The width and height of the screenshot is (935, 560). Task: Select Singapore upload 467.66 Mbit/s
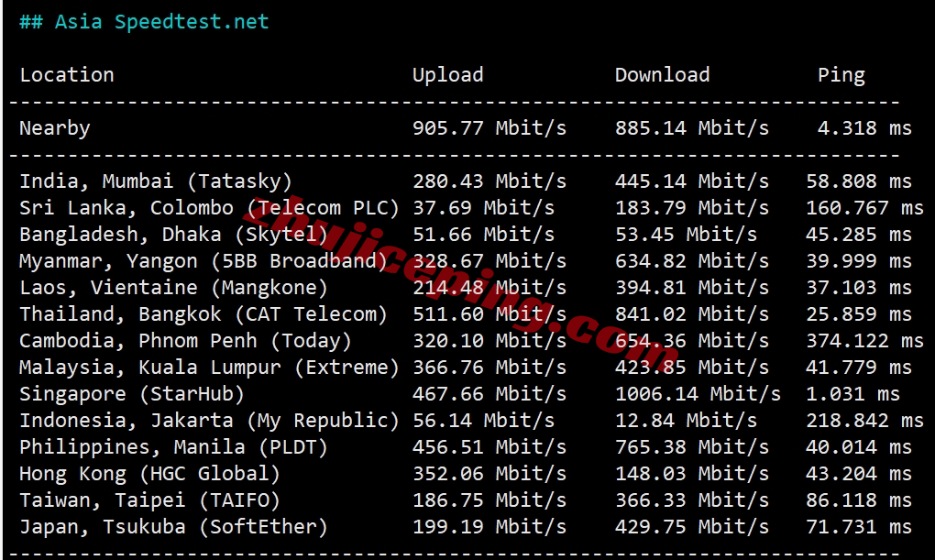(489, 394)
